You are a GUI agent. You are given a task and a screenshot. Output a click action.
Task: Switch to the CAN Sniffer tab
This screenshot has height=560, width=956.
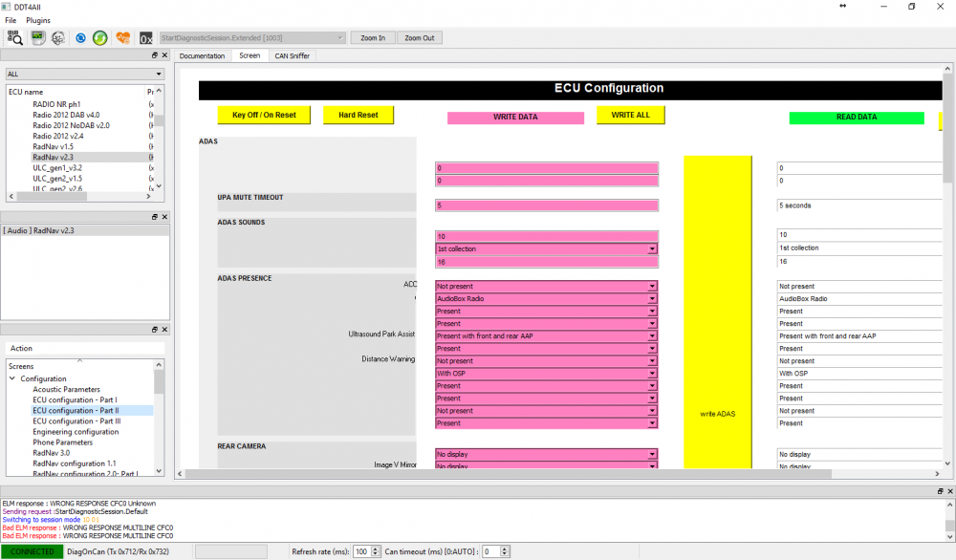pos(292,55)
